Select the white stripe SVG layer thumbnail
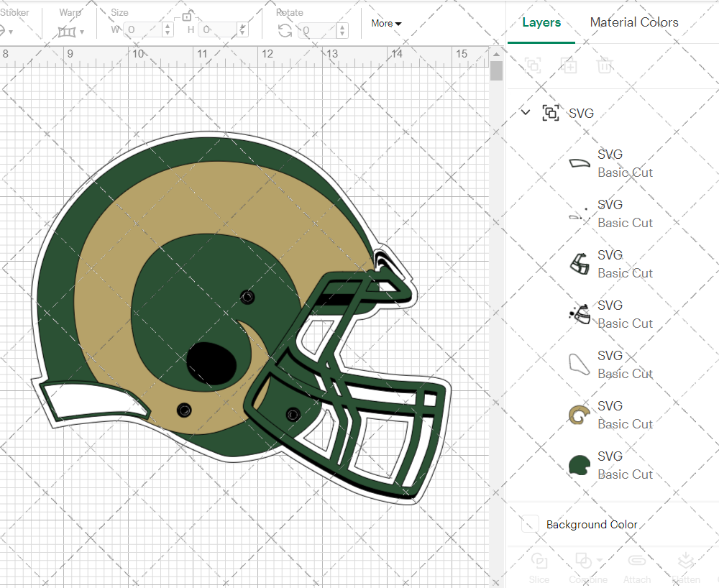719x588 pixels. click(580, 163)
